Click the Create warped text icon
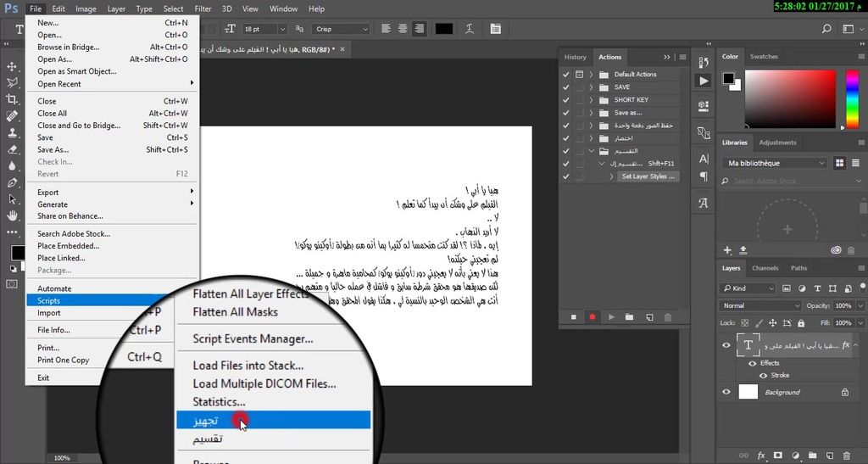This screenshot has width=868, height=464. tap(470, 29)
